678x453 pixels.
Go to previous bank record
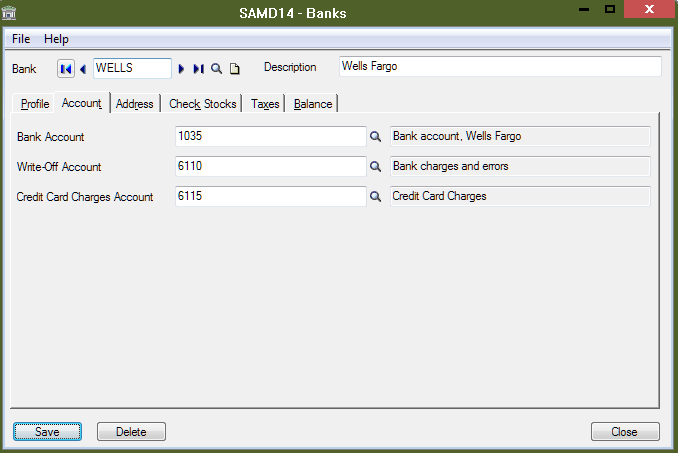click(83, 68)
